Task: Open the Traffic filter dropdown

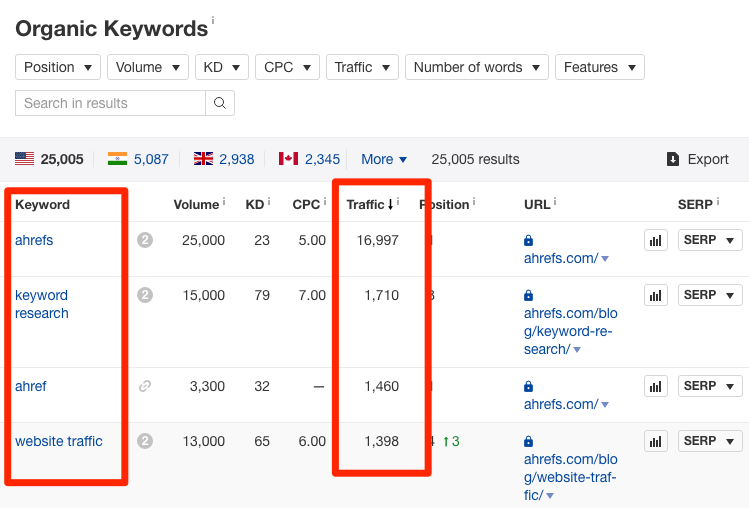Action: click(362, 67)
